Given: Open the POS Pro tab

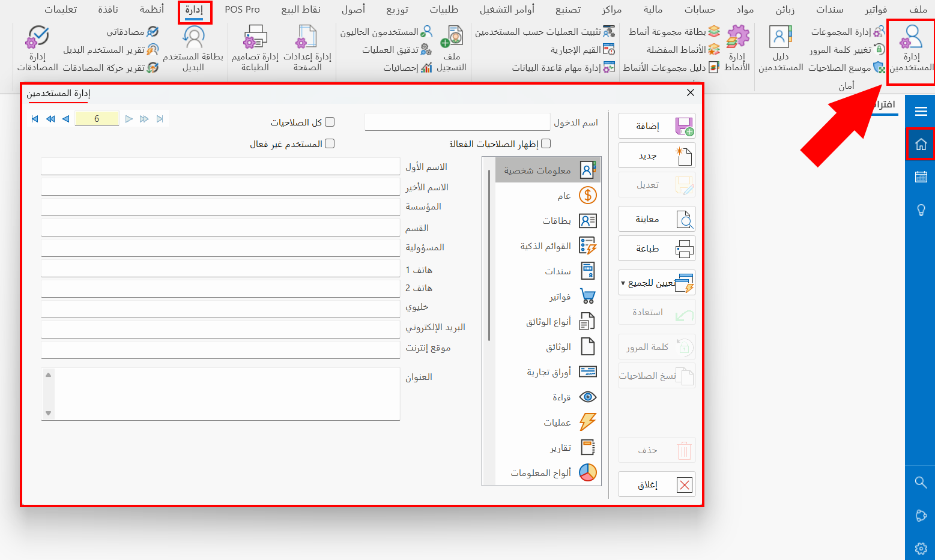Looking at the screenshot, I should point(242,9).
